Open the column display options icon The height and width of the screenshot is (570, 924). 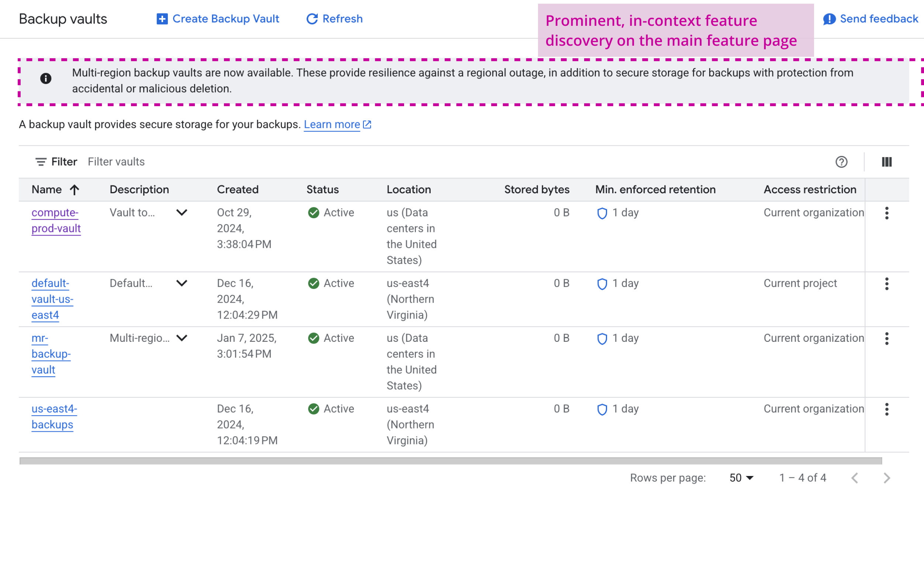point(887,162)
